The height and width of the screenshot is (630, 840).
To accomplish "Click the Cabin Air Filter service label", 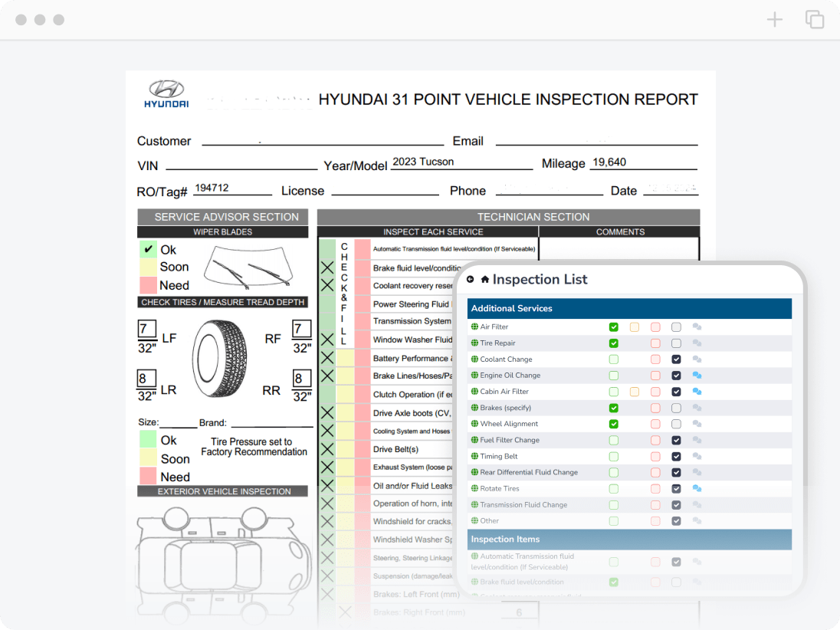I will tap(504, 392).
